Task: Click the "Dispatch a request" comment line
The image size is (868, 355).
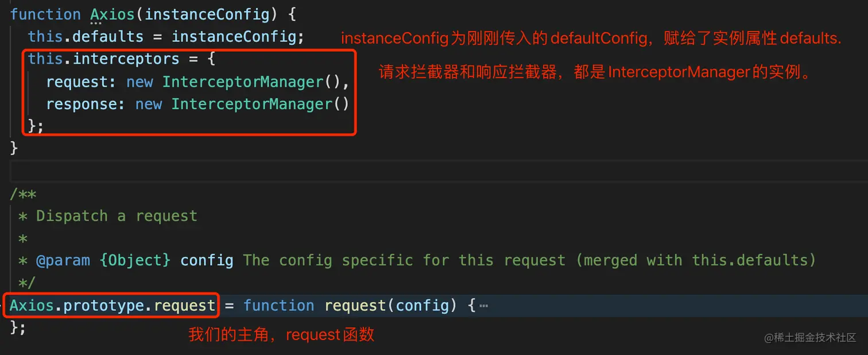Action: coord(117,216)
